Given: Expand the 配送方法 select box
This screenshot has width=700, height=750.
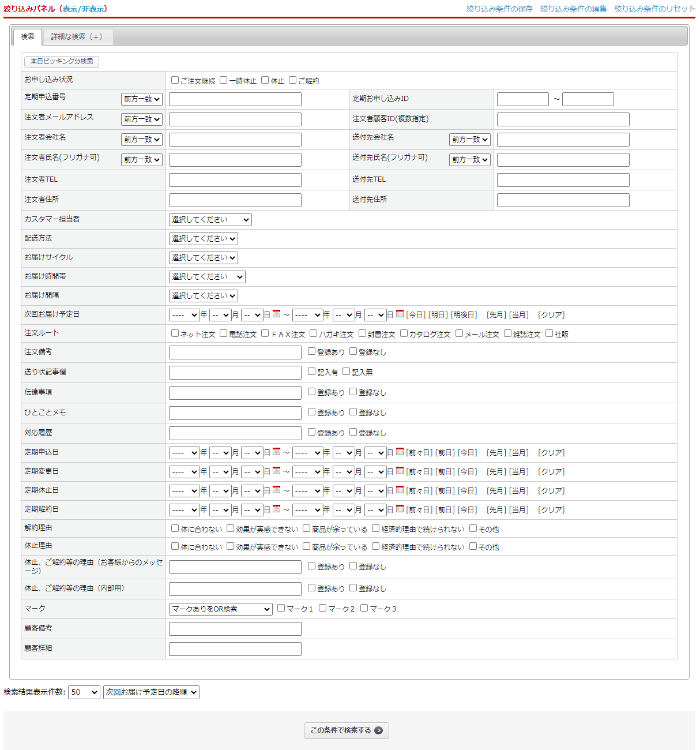Looking at the screenshot, I should [x=203, y=239].
